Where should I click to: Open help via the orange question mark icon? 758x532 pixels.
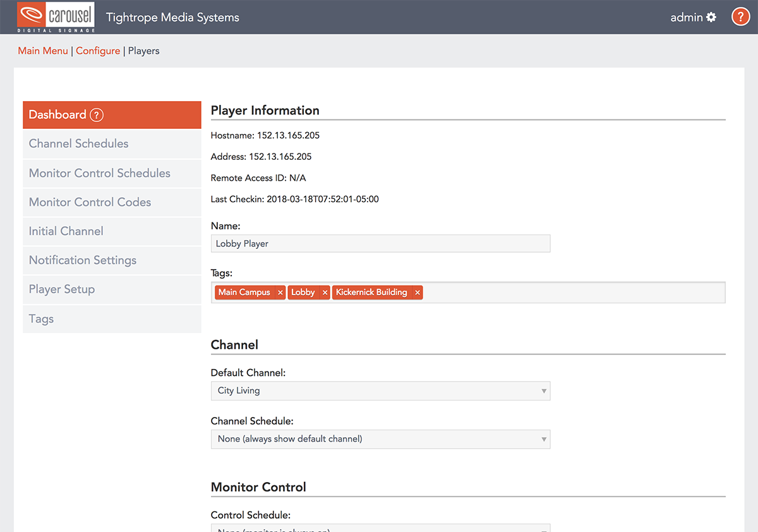pyautogui.click(x=740, y=16)
